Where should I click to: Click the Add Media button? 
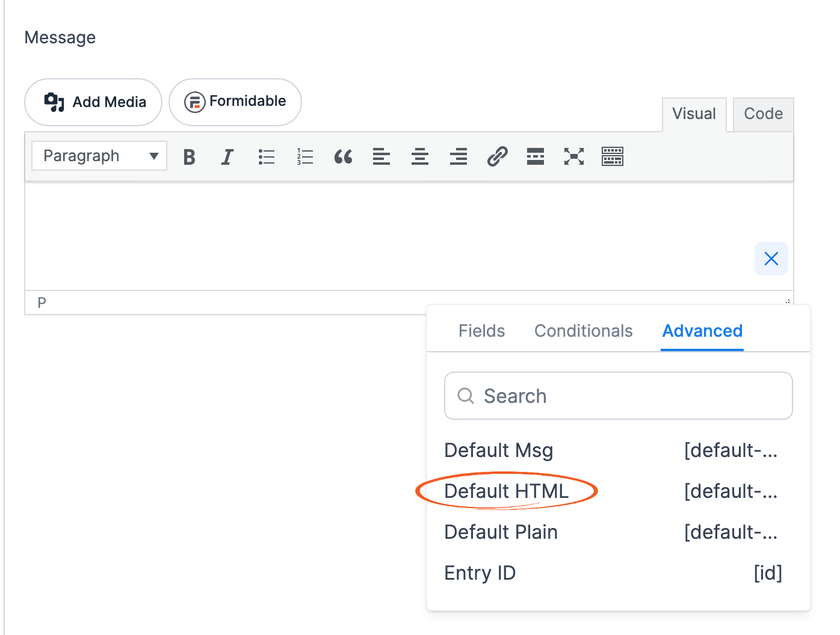93,102
